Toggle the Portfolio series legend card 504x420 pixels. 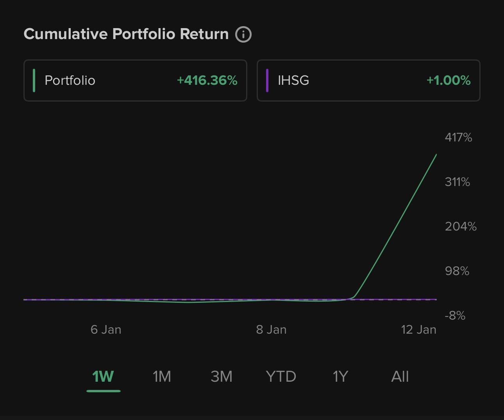(135, 80)
